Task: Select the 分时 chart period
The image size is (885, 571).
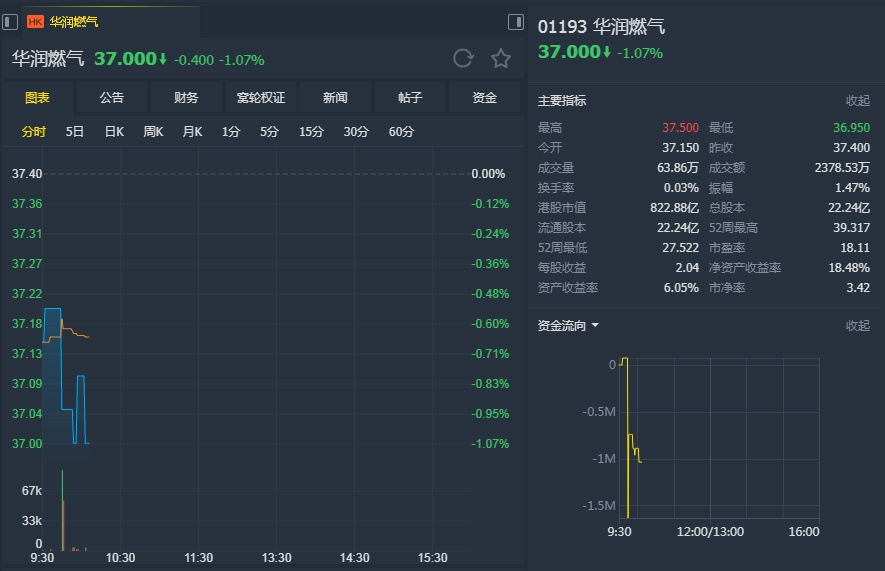Action: (x=33, y=131)
